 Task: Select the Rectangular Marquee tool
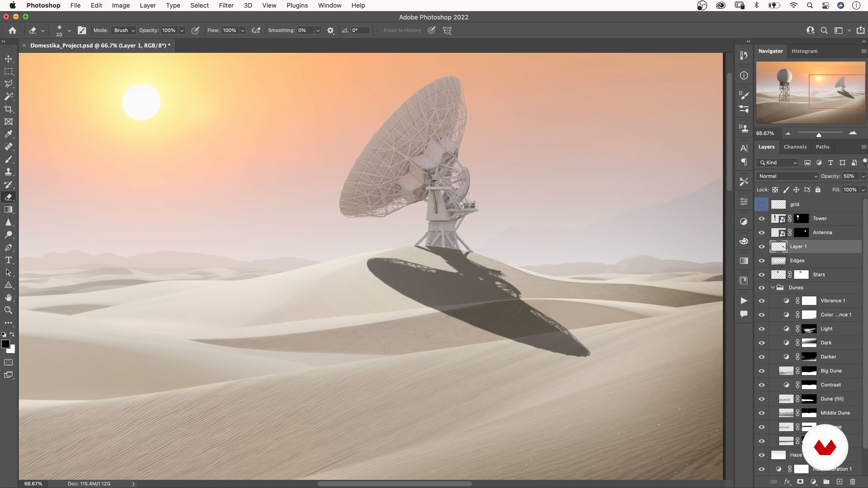pos(8,71)
